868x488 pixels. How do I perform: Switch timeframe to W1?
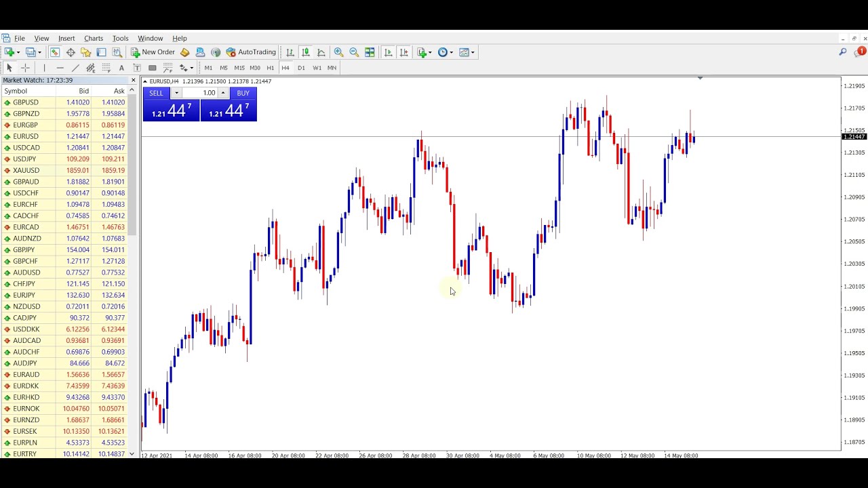pyautogui.click(x=317, y=68)
